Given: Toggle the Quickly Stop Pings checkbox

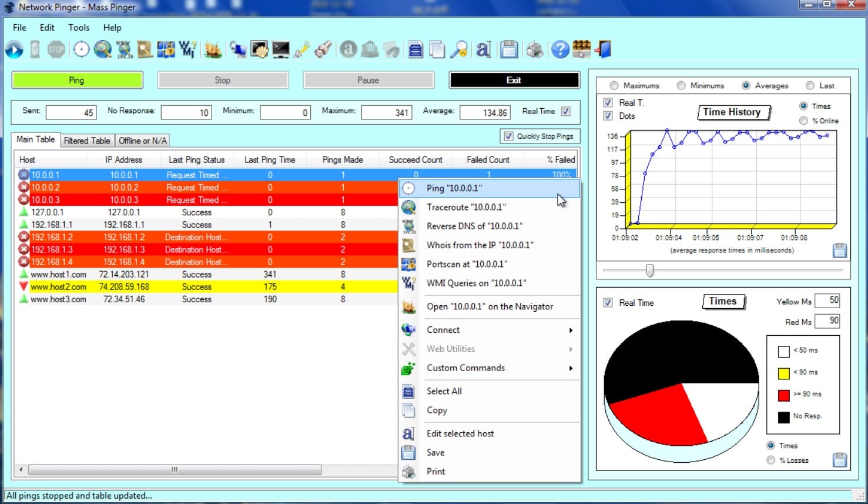Looking at the screenshot, I should [509, 136].
